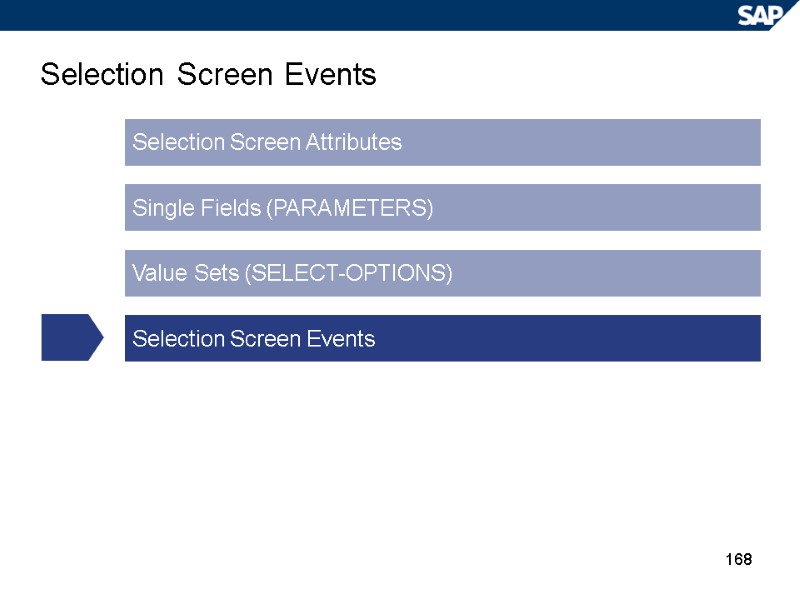Click the slide number 168
The width and height of the screenshot is (800, 600).
tap(737, 558)
